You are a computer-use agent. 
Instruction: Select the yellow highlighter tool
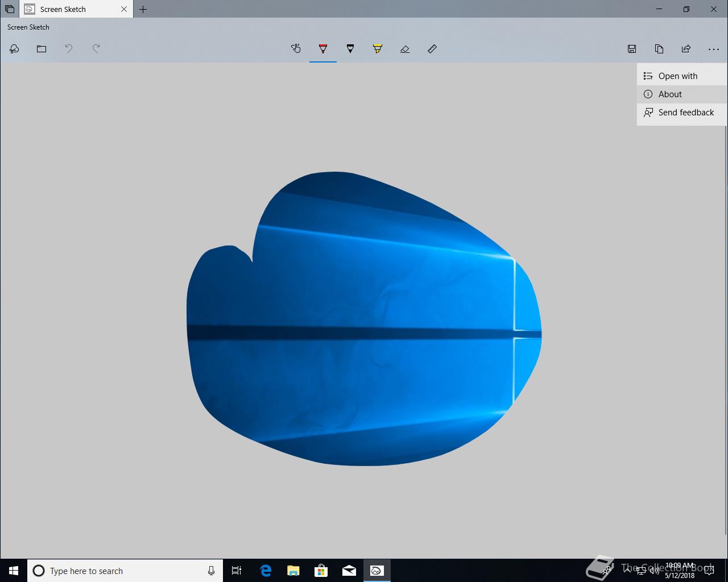378,49
